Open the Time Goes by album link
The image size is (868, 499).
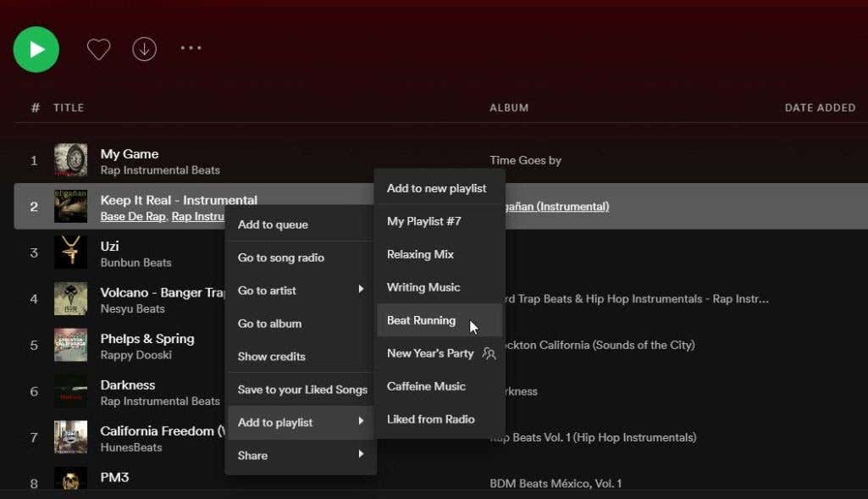pos(525,160)
